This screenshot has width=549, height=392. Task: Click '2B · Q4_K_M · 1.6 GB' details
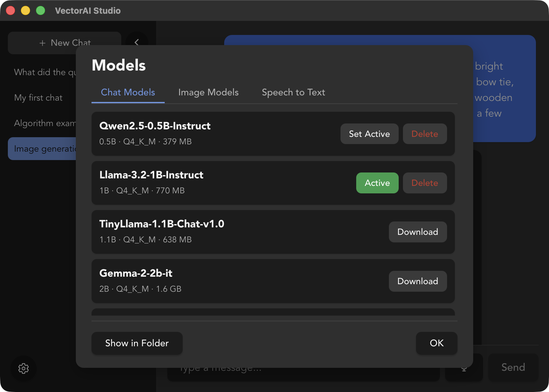[x=141, y=289]
